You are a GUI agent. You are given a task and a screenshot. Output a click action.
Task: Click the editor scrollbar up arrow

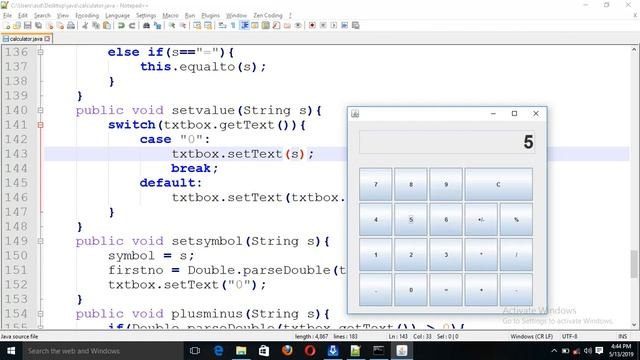tap(634, 50)
